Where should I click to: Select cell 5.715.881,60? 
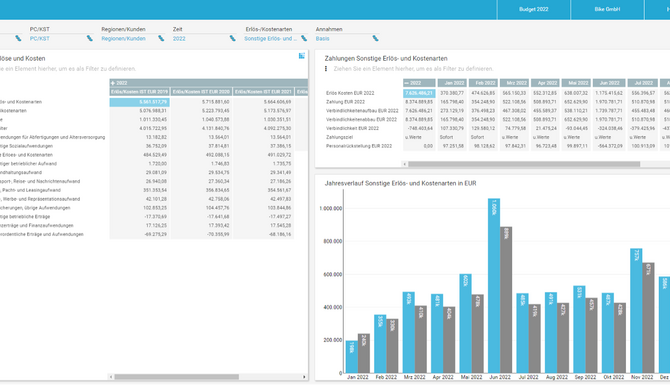[x=201, y=102]
